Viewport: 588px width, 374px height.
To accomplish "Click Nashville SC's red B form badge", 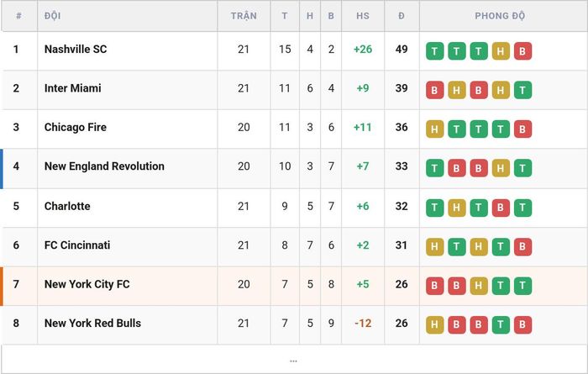I will 522,51.
